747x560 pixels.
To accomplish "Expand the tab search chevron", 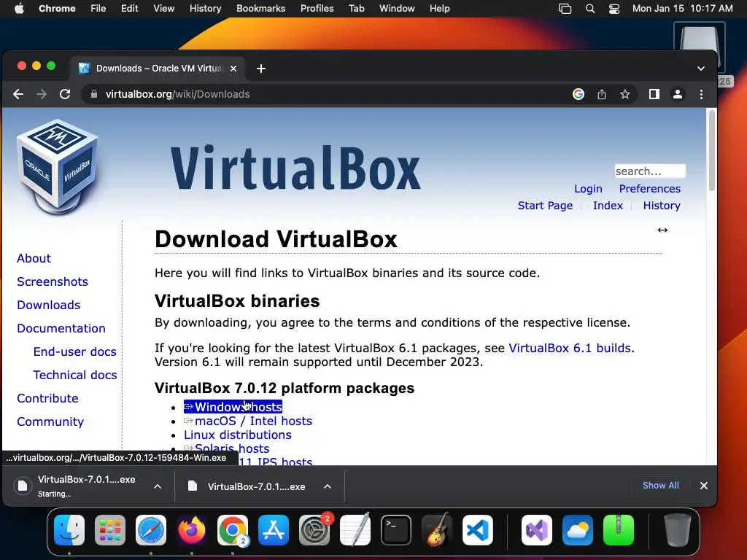I will 701,69.
